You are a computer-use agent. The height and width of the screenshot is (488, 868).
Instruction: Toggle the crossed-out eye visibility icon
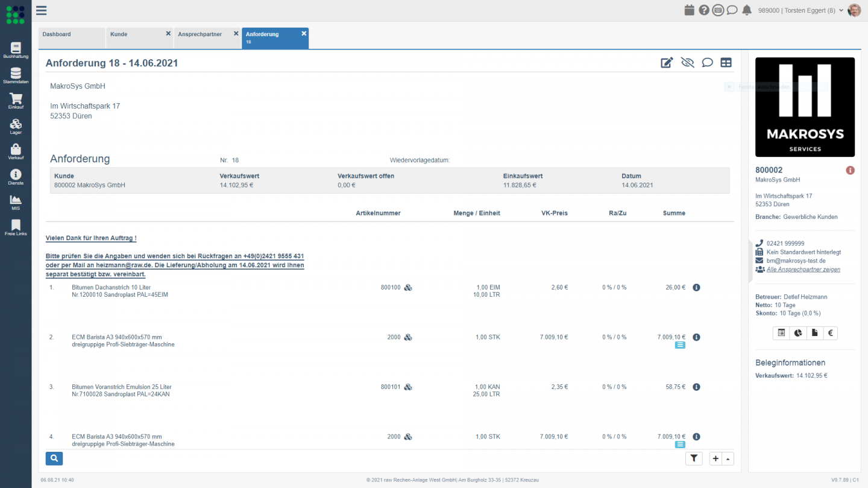pyautogui.click(x=687, y=63)
